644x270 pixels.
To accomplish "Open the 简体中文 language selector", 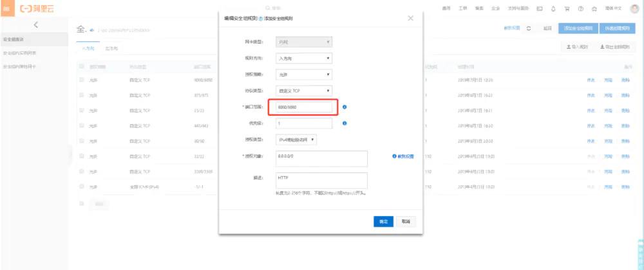I will pyautogui.click(x=614, y=8).
